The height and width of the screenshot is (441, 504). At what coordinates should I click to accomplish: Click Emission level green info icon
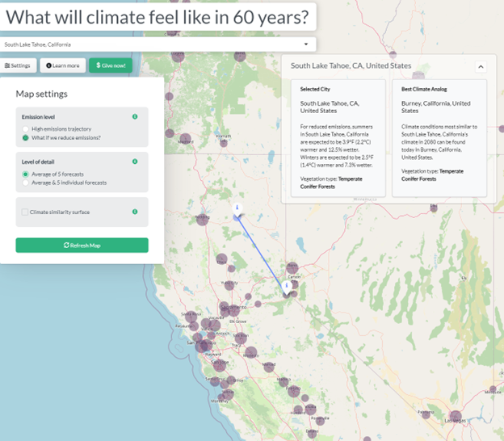click(135, 116)
